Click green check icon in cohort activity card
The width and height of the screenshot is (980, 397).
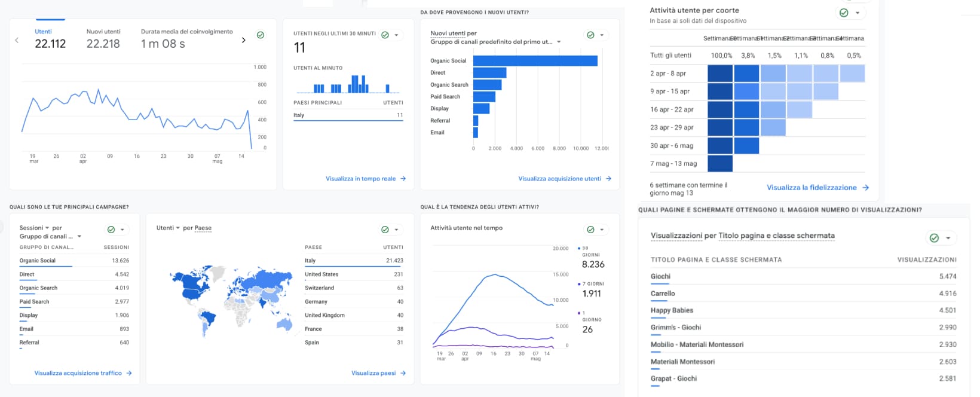point(844,13)
